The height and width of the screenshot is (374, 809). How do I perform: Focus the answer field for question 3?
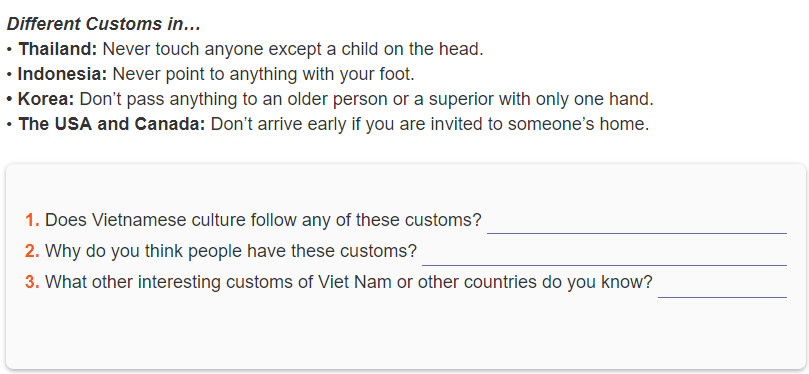[722, 285]
